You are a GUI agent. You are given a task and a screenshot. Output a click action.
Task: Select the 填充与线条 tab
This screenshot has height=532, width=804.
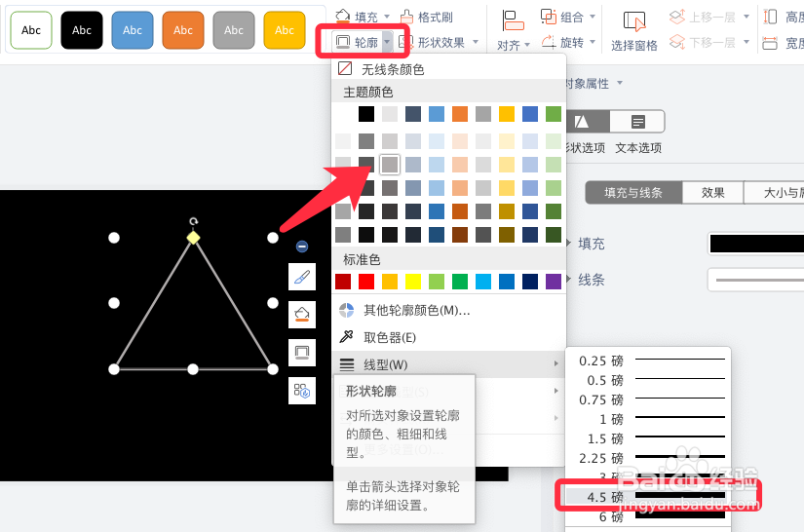(633, 193)
